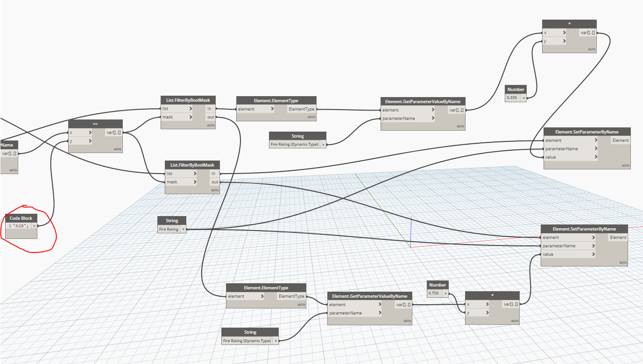
Task: Click the element input of the Element.SetParameterByName fed by the 0.330 multiply
Action: pyautogui.click(x=572, y=140)
